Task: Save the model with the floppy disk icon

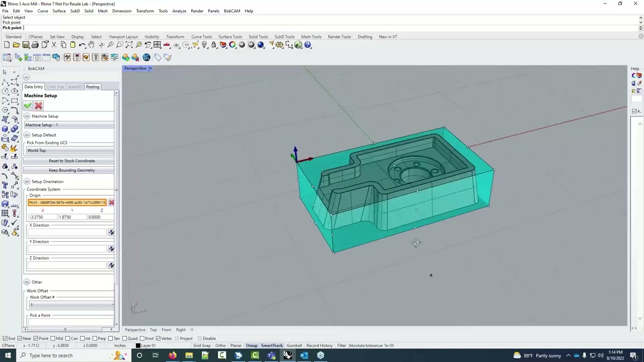Action: (x=26, y=45)
